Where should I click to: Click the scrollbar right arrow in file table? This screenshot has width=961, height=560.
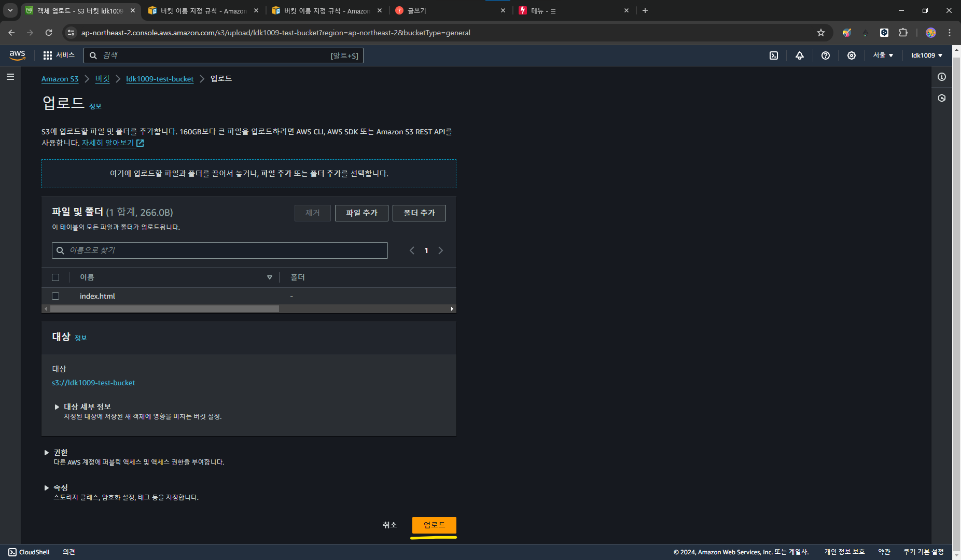[x=452, y=309]
